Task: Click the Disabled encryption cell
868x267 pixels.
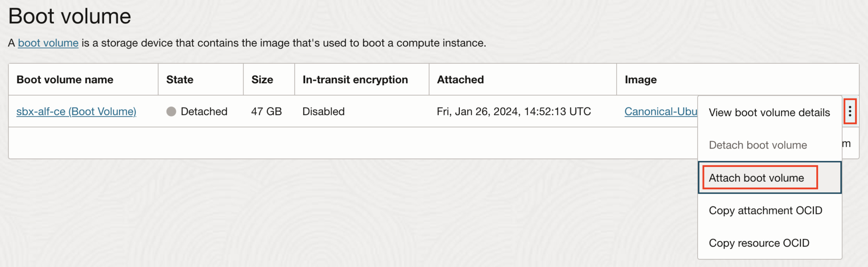Action: click(x=323, y=112)
